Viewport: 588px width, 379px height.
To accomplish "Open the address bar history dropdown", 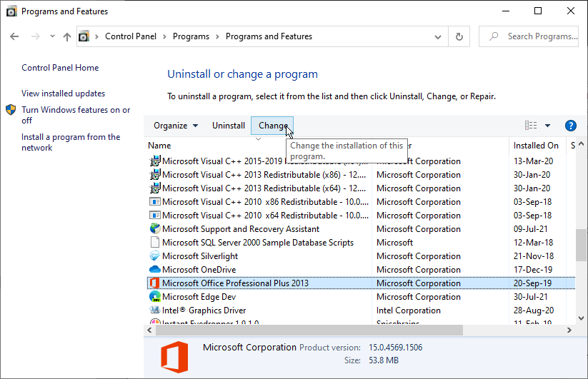I will tap(438, 36).
